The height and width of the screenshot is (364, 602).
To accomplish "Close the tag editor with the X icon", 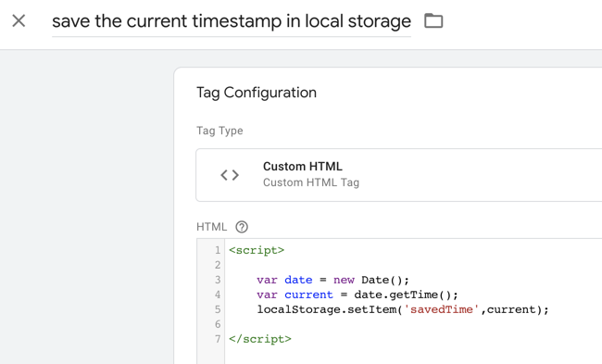I will 19,20.
